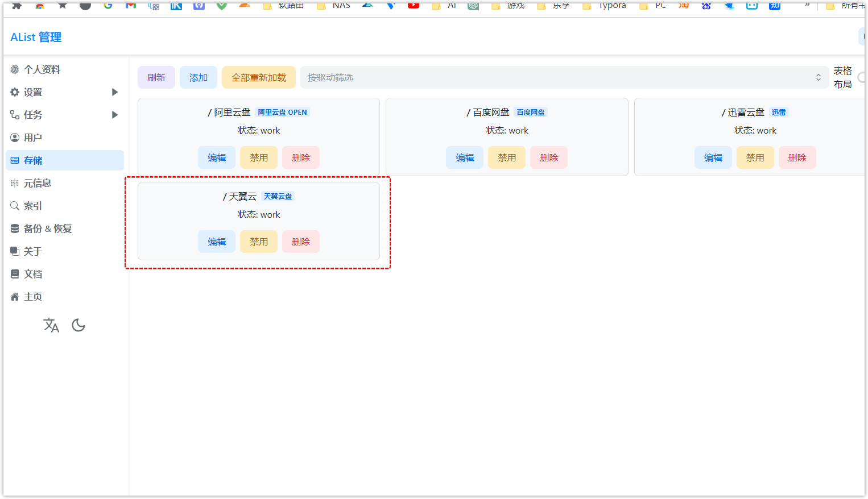Edit the 阿里云盘 storage
This screenshot has height=499, width=868.
(217, 157)
